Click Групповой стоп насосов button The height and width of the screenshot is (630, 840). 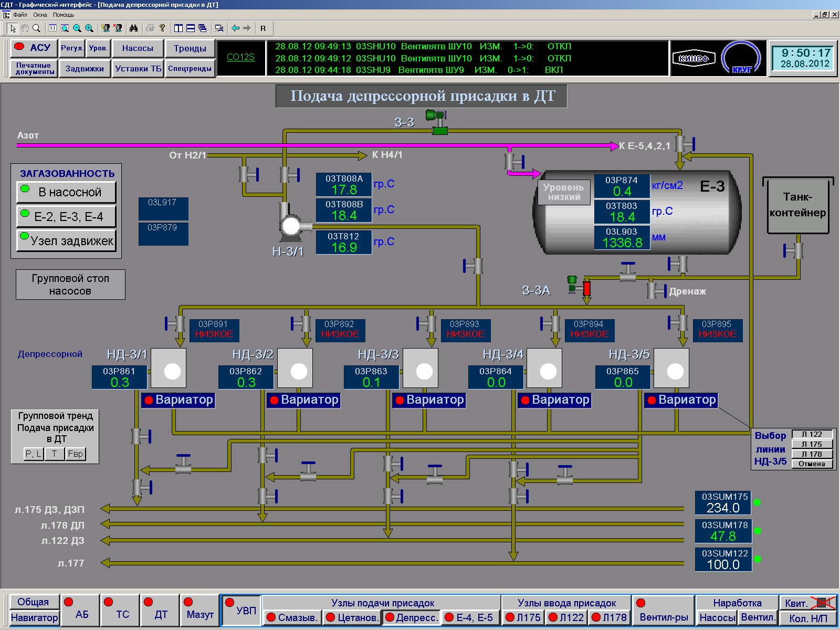[70, 285]
